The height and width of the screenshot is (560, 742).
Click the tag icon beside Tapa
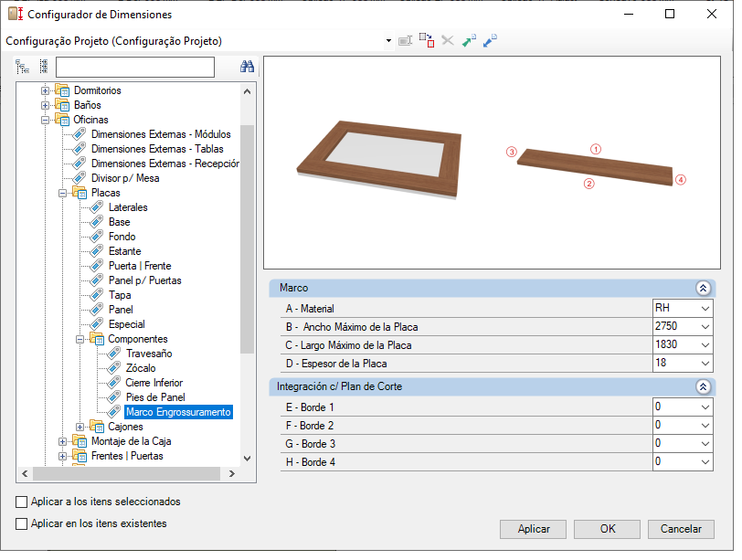[97, 295]
